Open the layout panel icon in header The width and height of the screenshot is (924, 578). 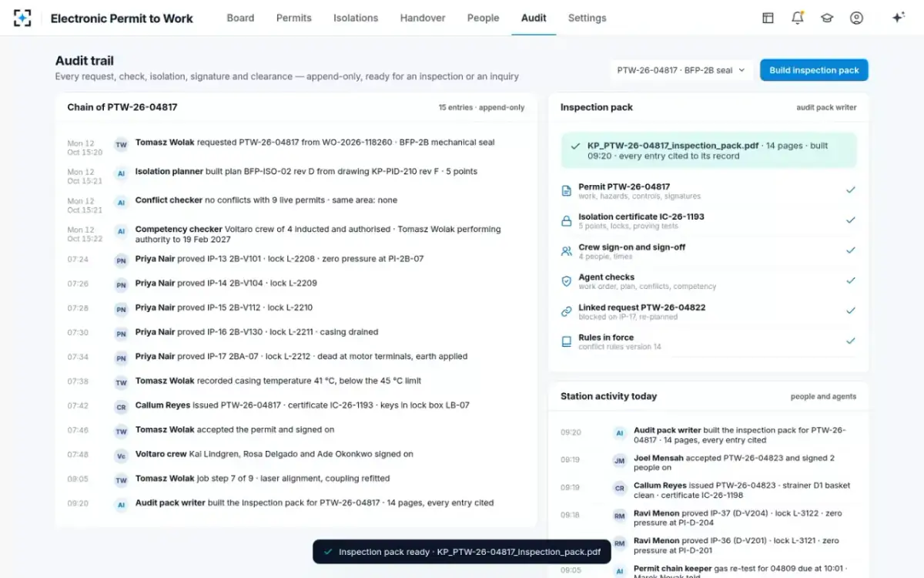tap(768, 18)
